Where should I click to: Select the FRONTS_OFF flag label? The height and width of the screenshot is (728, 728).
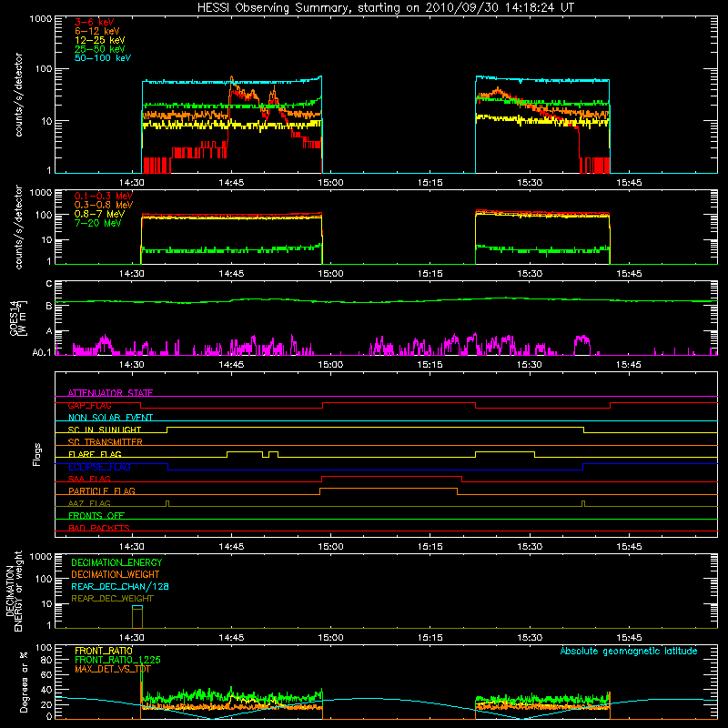pos(96,515)
